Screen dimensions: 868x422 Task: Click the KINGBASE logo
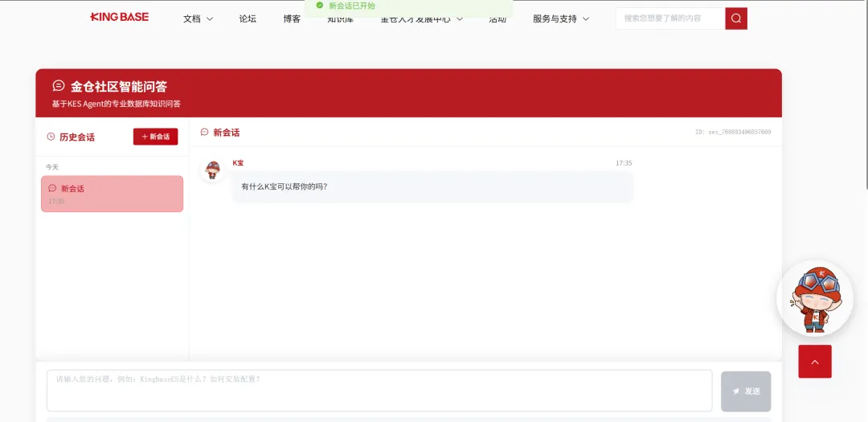pos(120,17)
